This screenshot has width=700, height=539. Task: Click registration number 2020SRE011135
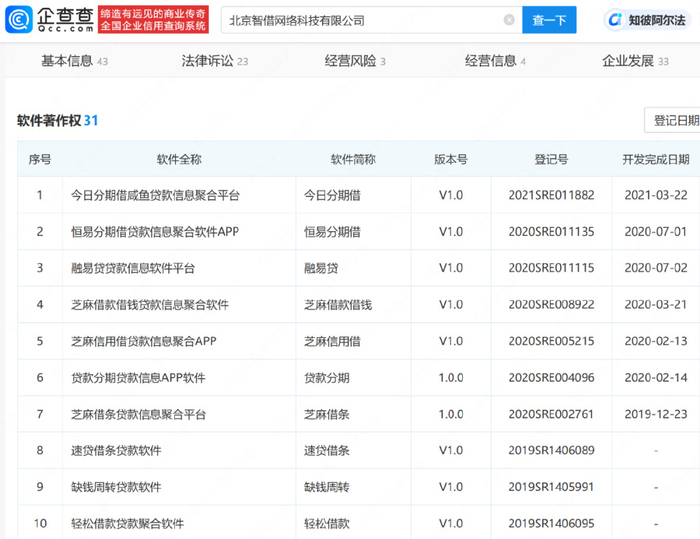pyautogui.click(x=551, y=232)
